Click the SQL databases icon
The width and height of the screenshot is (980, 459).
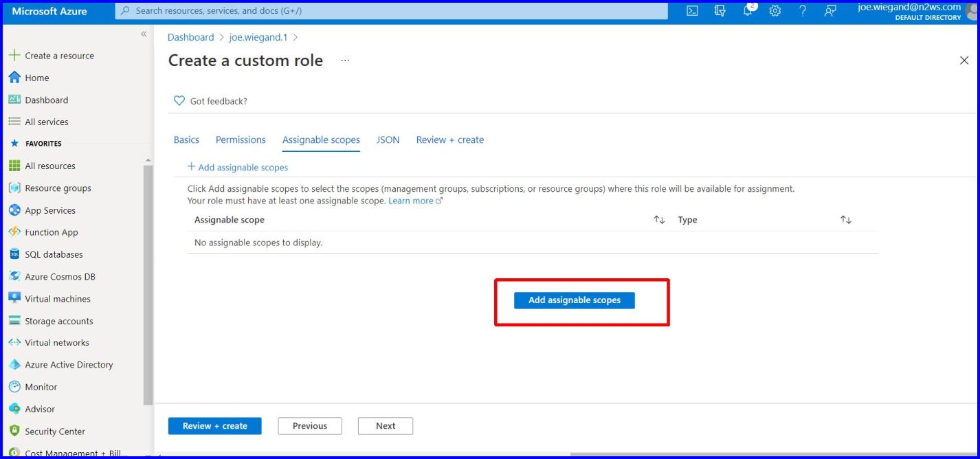point(14,254)
